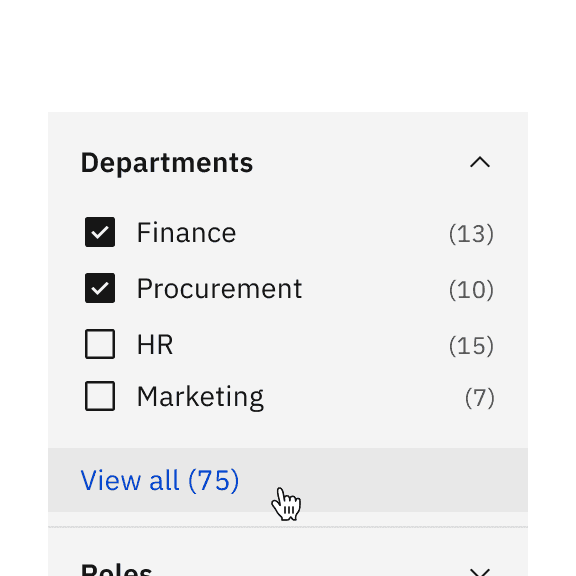This screenshot has height=576, width=576.
Task: Click the Roles section heading
Action: coord(116,569)
